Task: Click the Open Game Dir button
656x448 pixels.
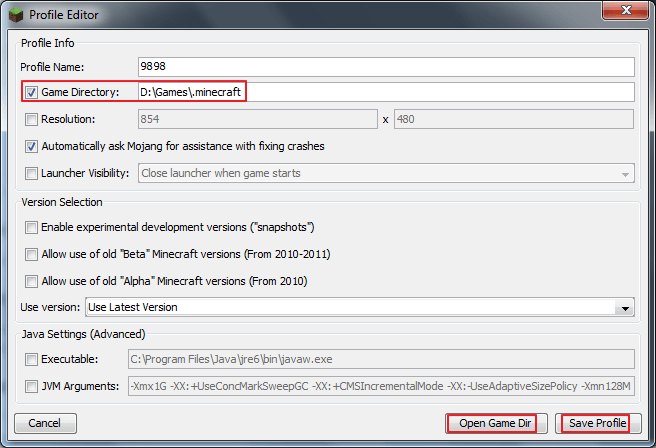Action: tap(497, 423)
